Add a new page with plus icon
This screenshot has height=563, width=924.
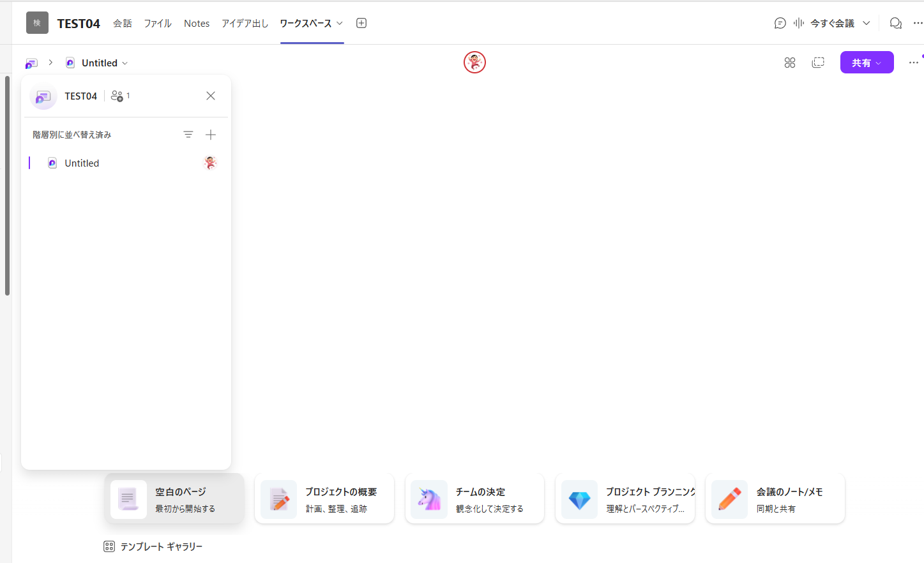click(211, 135)
